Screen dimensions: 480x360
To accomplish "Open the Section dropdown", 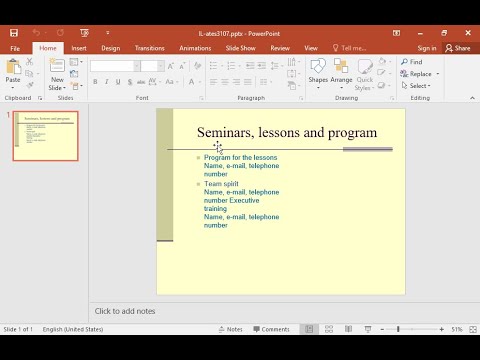I will pos(77,86).
